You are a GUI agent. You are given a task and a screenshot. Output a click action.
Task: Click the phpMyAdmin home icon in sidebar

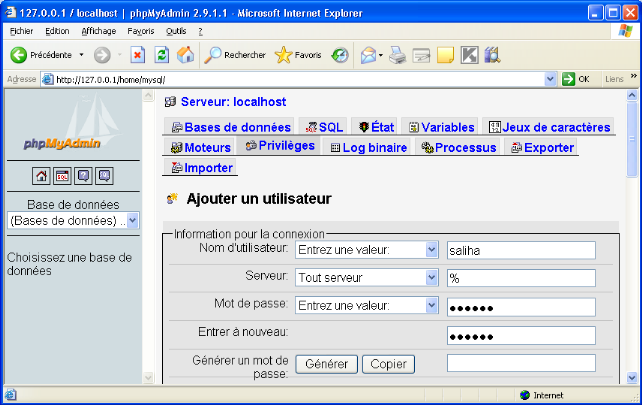coord(41,176)
